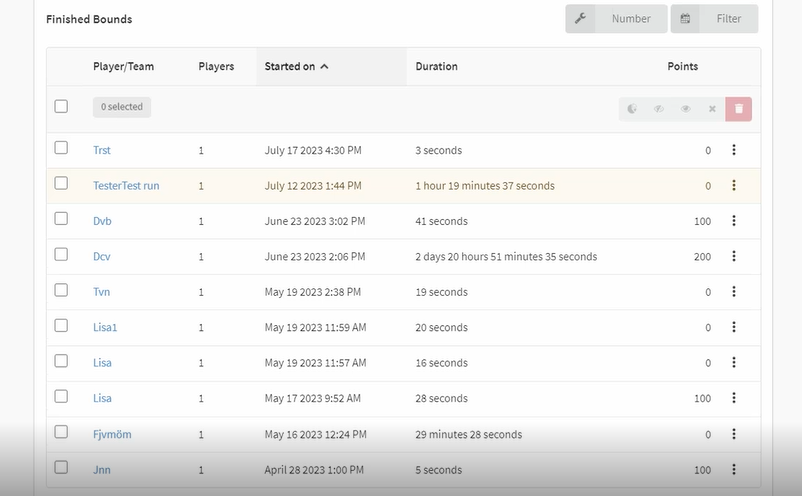Check the box for TesterTest run
Image resolution: width=802 pixels, height=496 pixels.
[x=61, y=183]
